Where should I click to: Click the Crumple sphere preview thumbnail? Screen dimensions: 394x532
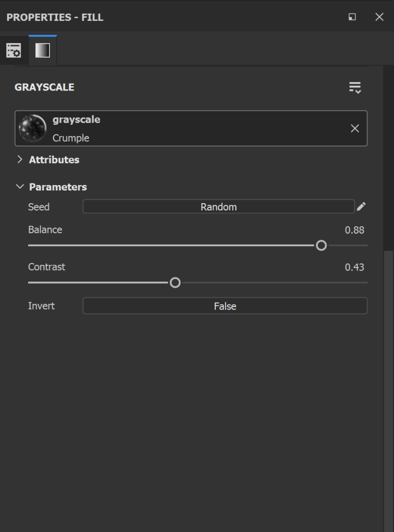coord(32,128)
